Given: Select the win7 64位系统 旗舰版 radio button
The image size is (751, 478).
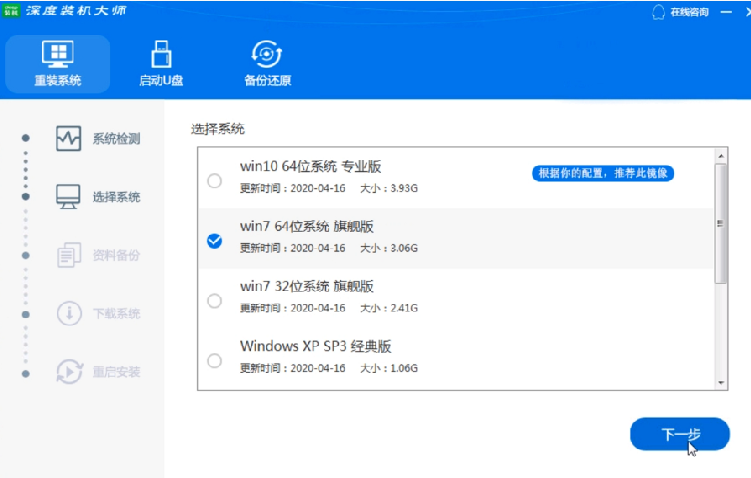Looking at the screenshot, I should 214,241.
